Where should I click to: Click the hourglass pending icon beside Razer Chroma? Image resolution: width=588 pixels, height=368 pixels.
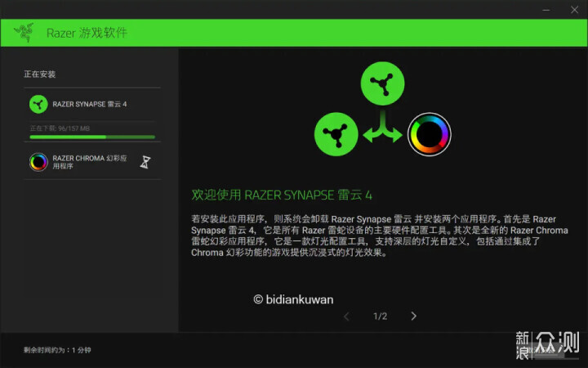coord(145,162)
